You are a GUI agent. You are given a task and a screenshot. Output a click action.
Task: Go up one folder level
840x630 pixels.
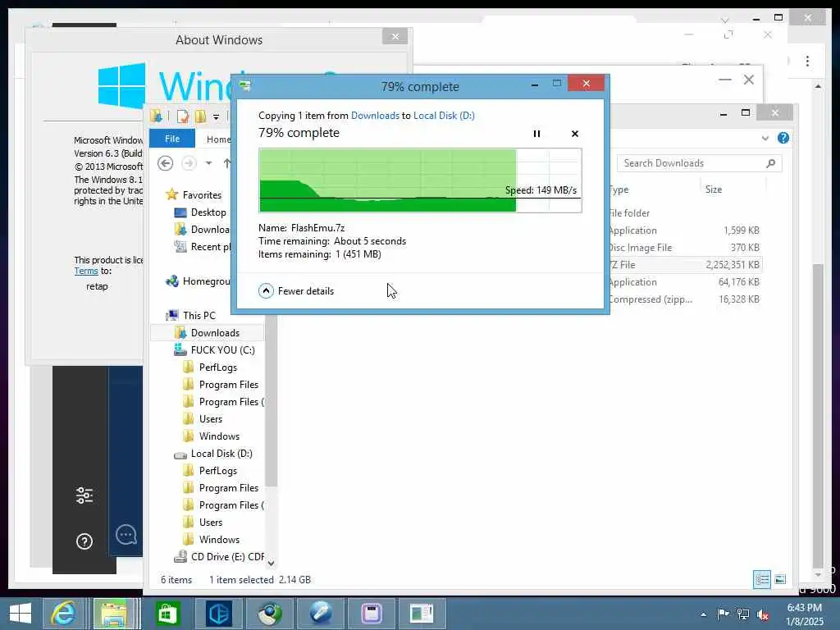coord(227,163)
